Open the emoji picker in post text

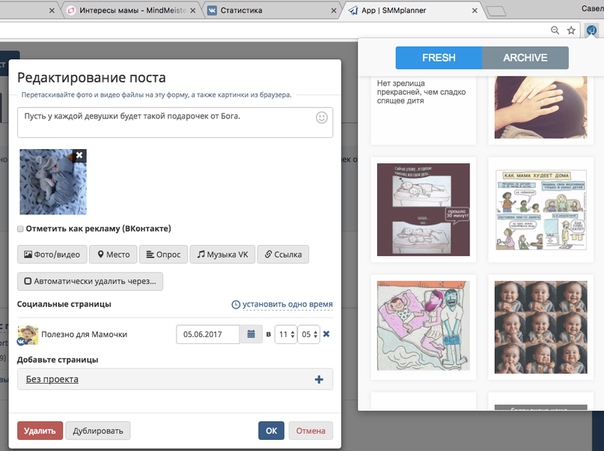coord(322,117)
